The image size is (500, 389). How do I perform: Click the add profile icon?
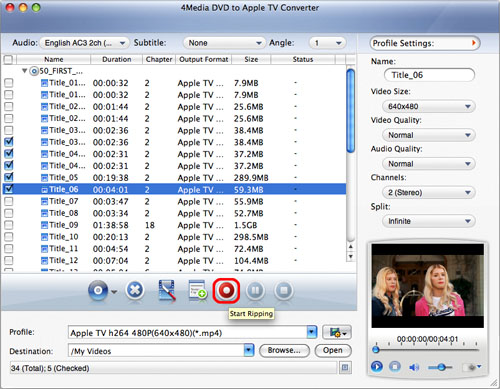click(197, 291)
